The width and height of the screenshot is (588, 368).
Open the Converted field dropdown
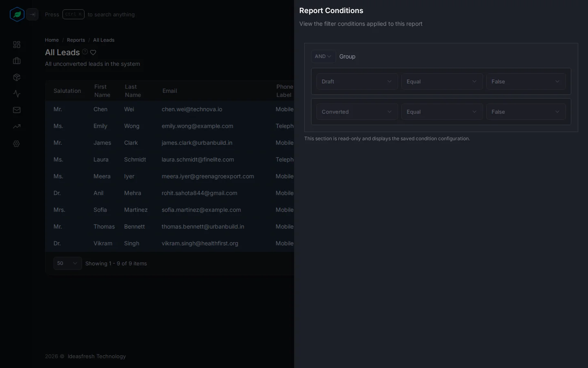(x=357, y=112)
